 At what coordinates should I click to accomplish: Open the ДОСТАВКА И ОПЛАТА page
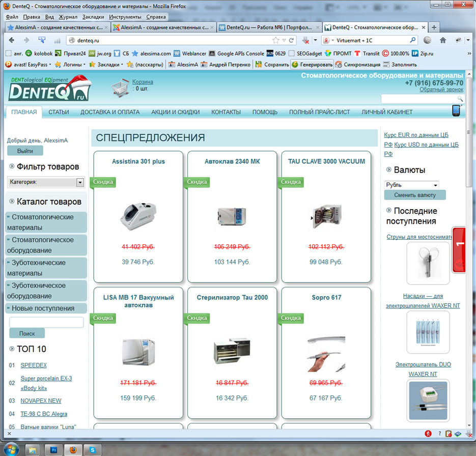[110, 112]
